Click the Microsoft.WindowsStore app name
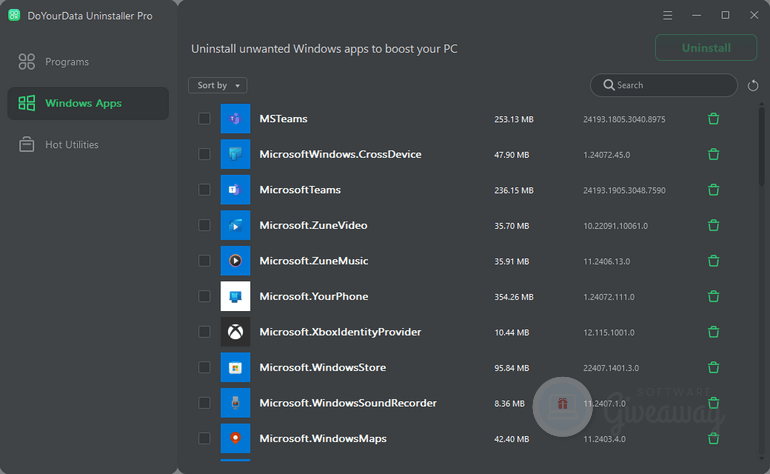 pos(323,367)
